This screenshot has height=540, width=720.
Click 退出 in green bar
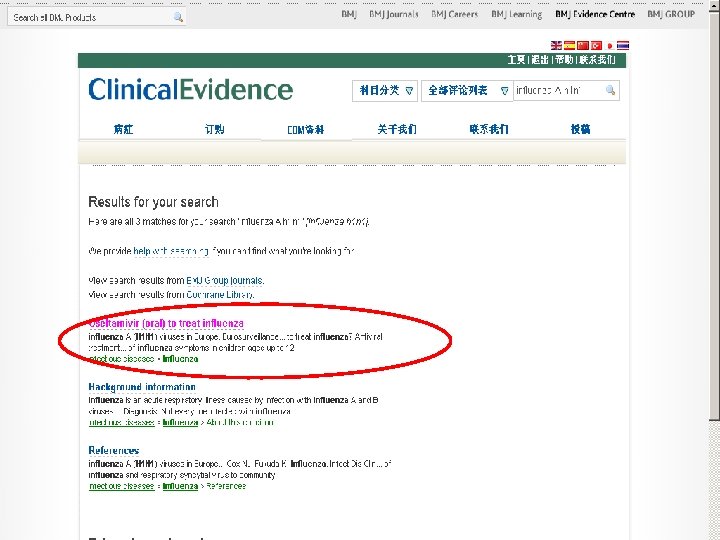pyautogui.click(x=540, y=60)
